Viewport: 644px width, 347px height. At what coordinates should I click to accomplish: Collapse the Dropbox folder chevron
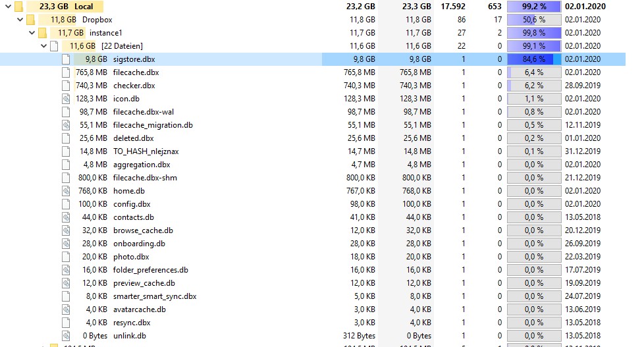coord(20,20)
